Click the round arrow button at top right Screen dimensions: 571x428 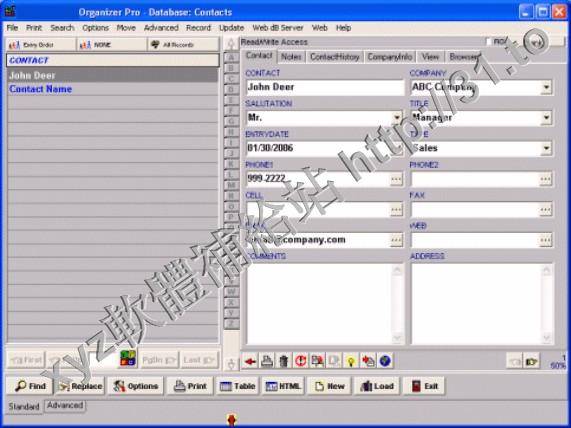(x=537, y=42)
